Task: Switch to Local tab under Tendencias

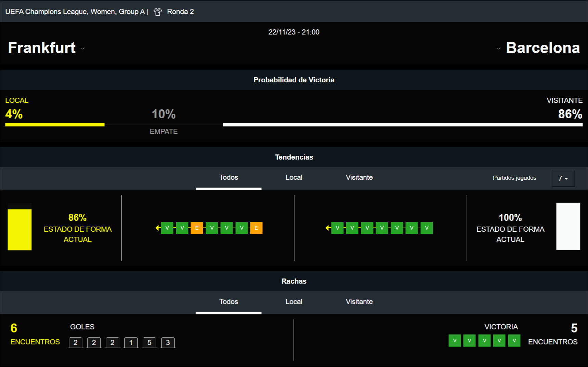Action: [294, 177]
